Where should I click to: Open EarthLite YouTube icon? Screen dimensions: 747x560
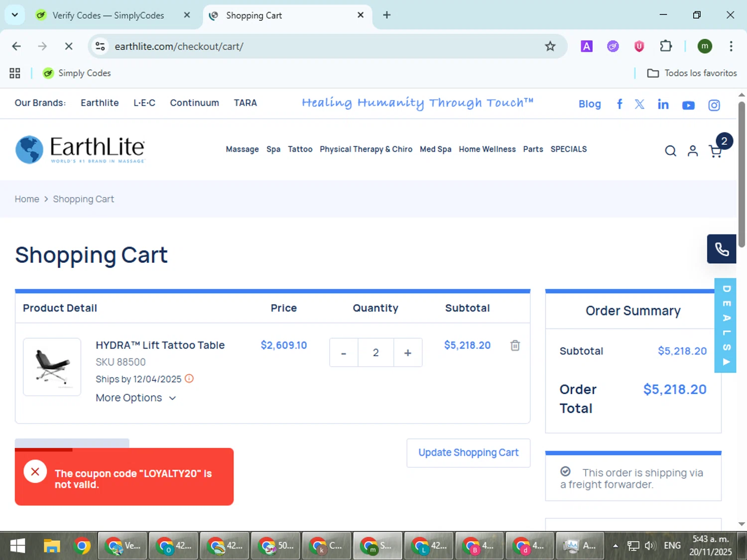(688, 105)
